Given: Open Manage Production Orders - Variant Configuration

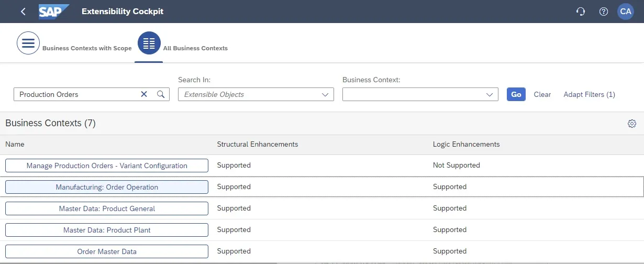Looking at the screenshot, I should pyautogui.click(x=107, y=166).
